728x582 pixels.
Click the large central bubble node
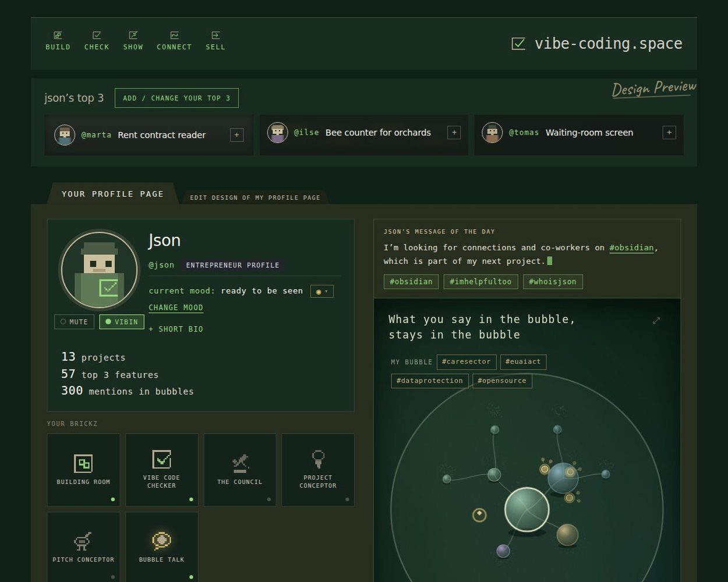(527, 510)
